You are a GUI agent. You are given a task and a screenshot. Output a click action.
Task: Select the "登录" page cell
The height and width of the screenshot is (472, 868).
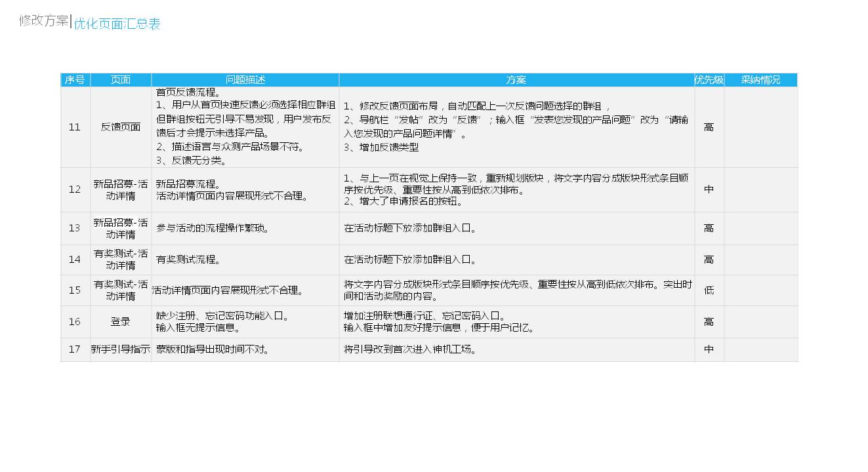(121, 322)
